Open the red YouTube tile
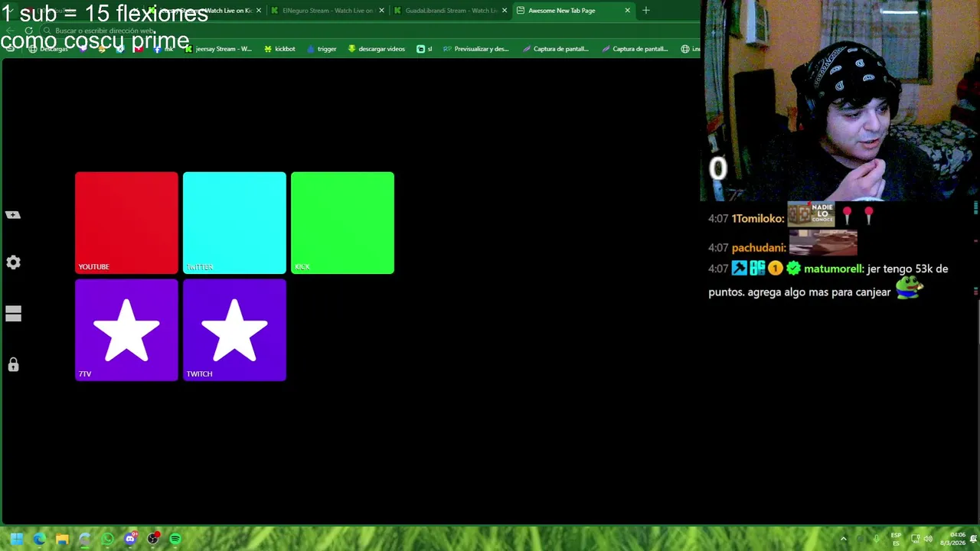The height and width of the screenshot is (551, 980). pyautogui.click(x=126, y=223)
